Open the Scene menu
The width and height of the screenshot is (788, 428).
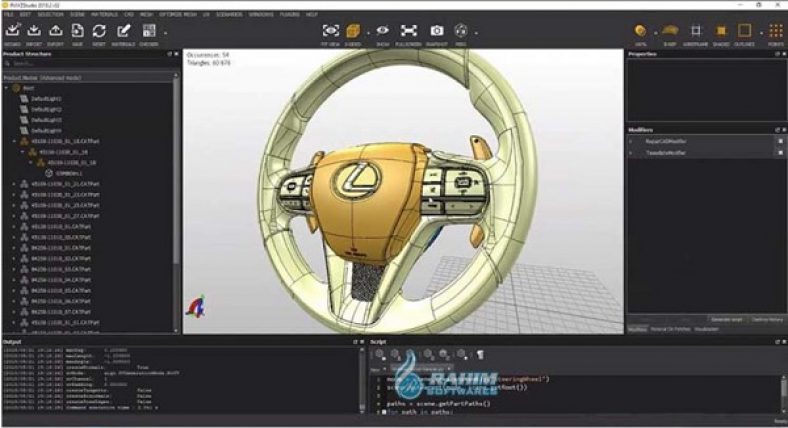(x=77, y=15)
